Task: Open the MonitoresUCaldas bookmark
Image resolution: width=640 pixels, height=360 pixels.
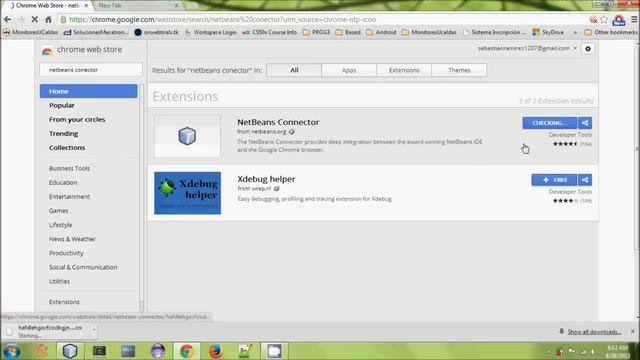Action: 31,32
